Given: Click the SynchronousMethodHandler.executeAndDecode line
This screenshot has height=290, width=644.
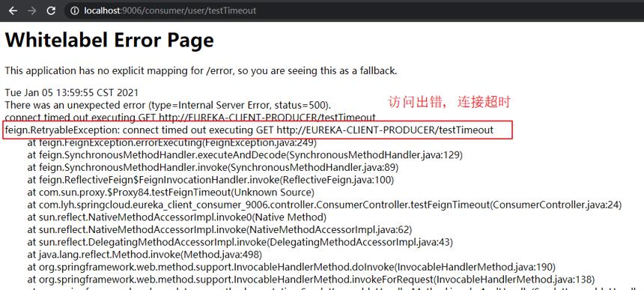Looking at the screenshot, I should click(245, 155).
